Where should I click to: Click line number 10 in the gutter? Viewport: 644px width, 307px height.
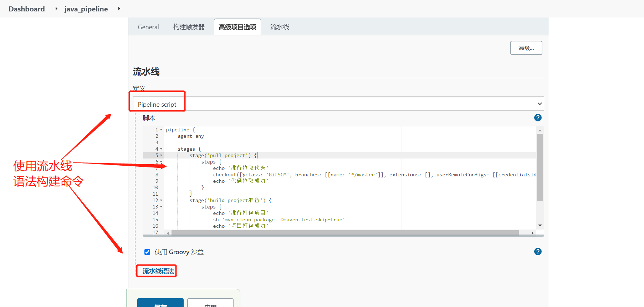coord(155,187)
